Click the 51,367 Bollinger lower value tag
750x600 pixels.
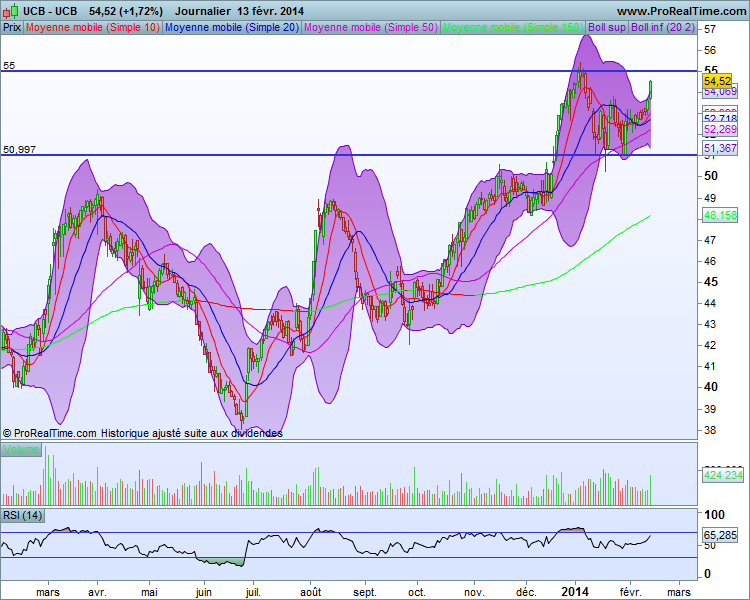click(x=720, y=148)
